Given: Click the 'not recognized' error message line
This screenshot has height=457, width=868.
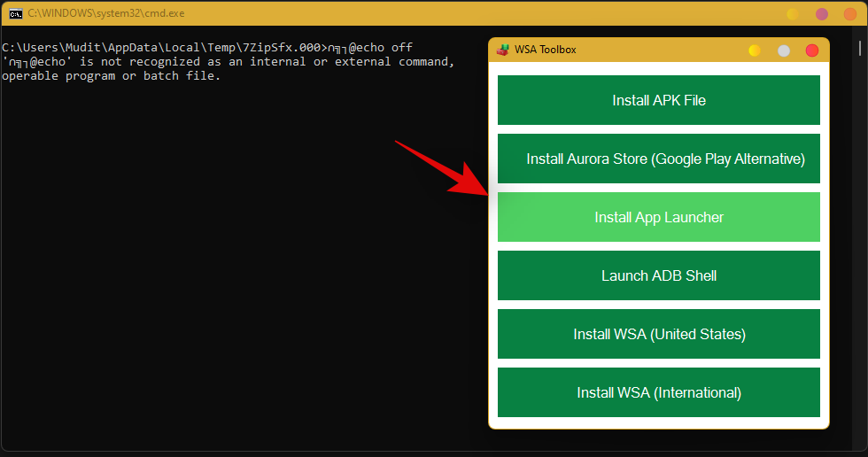Looking at the screenshot, I should 229,62.
